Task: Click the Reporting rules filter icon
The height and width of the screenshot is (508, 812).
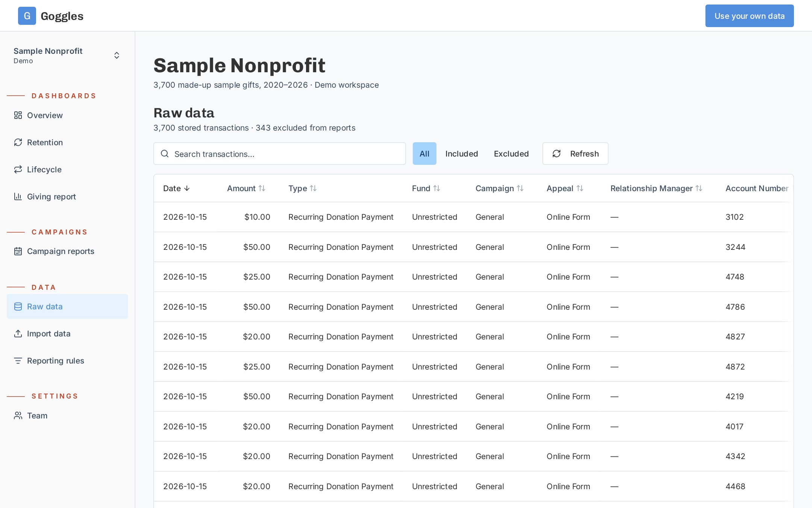Action: [18, 360]
